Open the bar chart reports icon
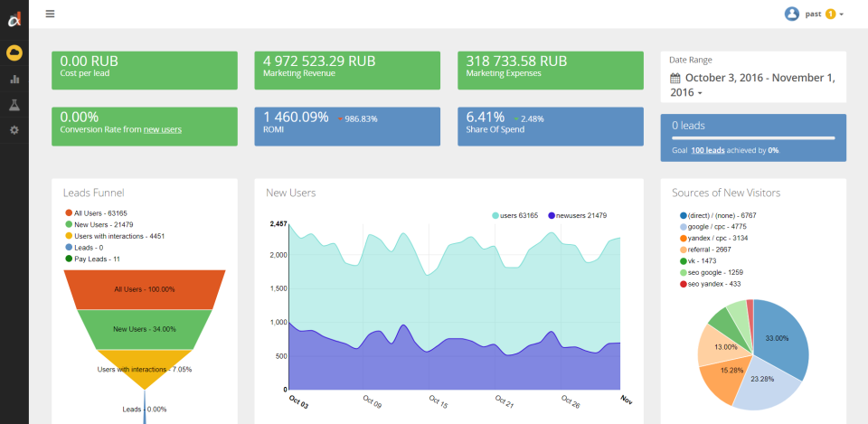 (x=14, y=80)
